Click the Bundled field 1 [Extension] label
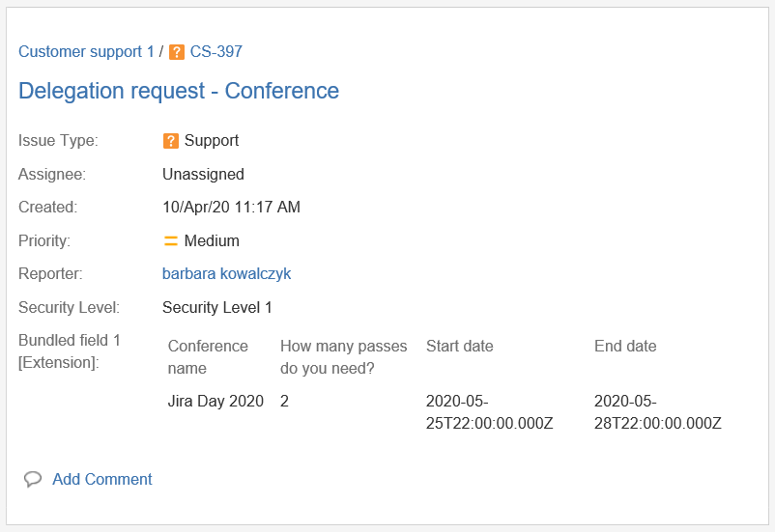 [70, 351]
